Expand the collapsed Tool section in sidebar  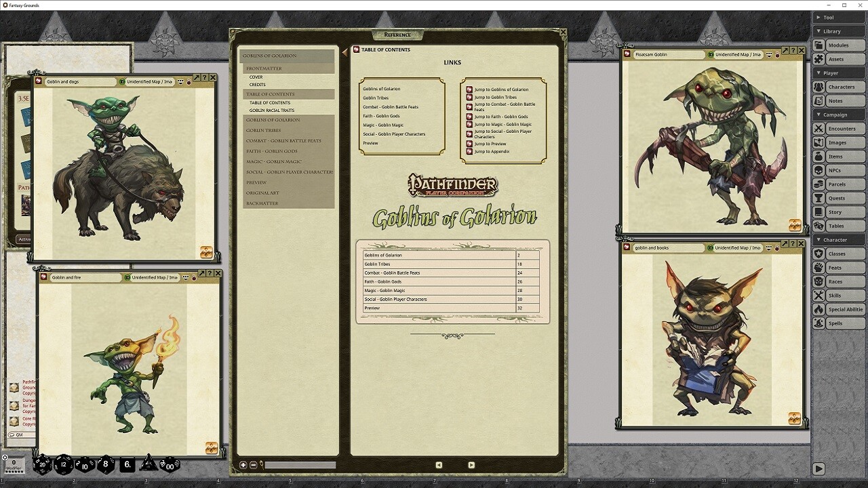(x=838, y=17)
